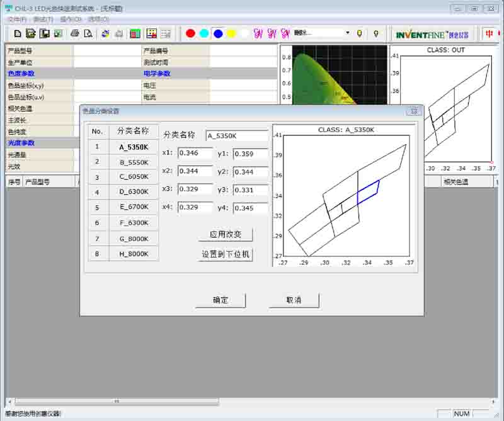Select row 8 H_8000K in the class list

pyautogui.click(x=123, y=254)
